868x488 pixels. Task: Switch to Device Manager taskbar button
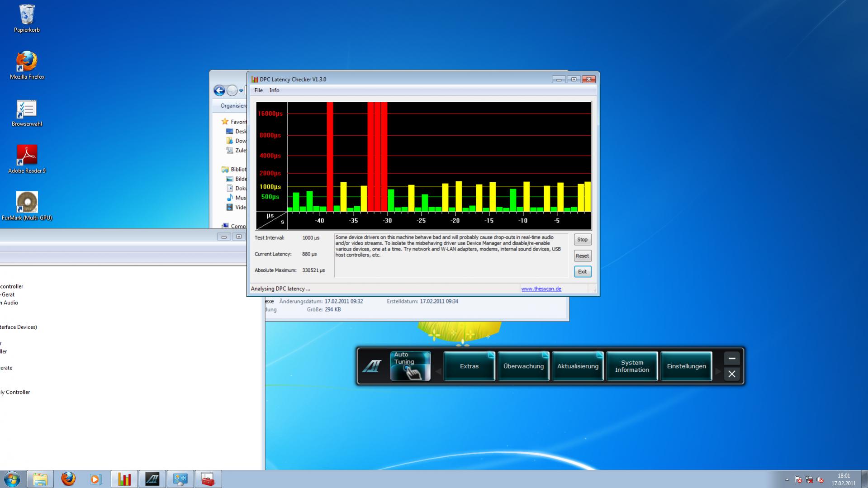pyautogui.click(x=180, y=479)
